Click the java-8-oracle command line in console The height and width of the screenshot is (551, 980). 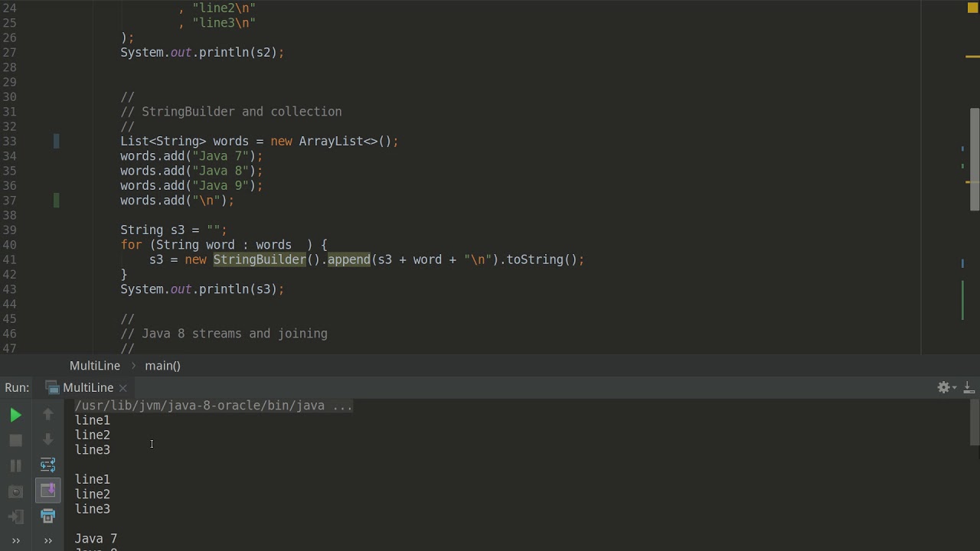pos(214,406)
